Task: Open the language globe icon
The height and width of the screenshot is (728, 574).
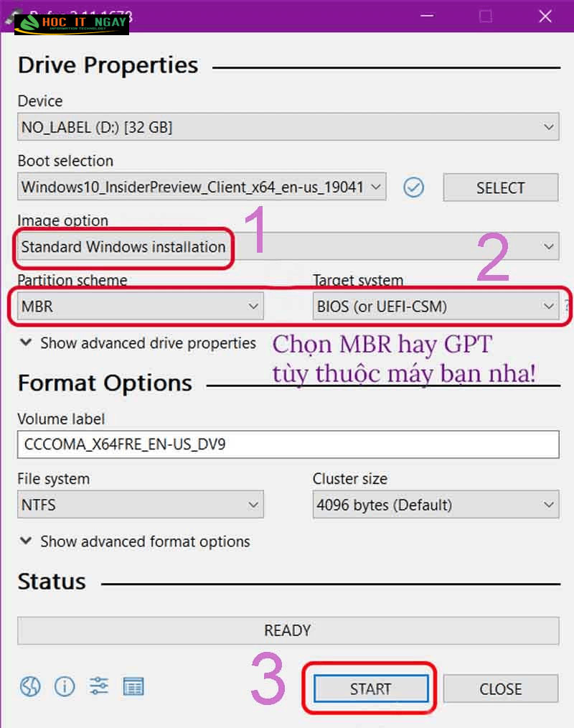Action: point(30,686)
